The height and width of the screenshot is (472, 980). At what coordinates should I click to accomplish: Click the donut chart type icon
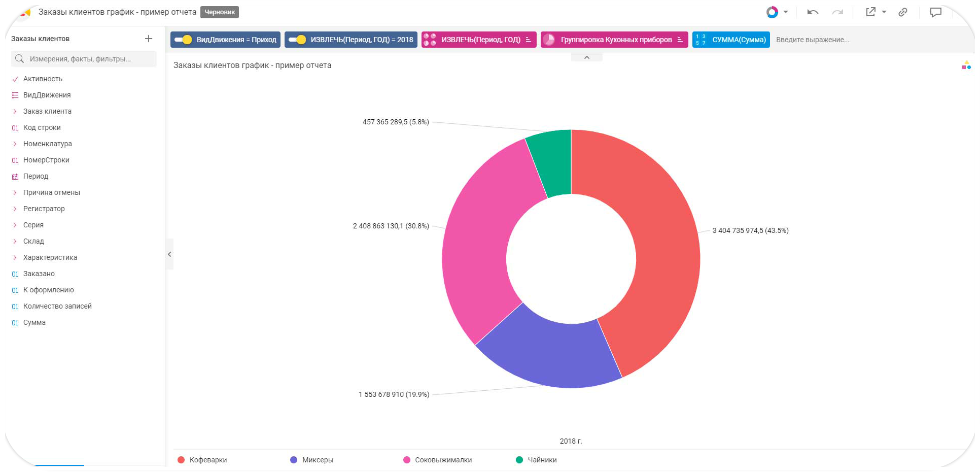[x=772, y=12]
